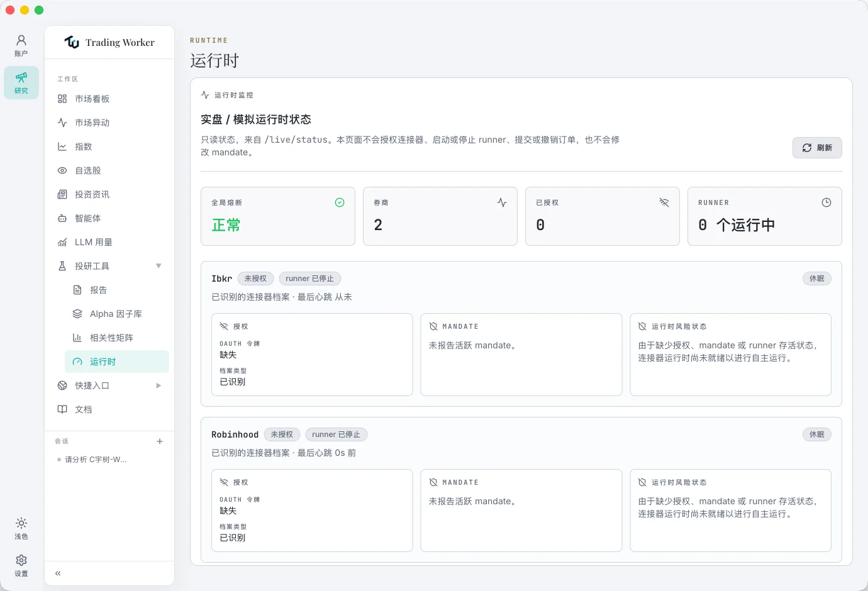The width and height of the screenshot is (868, 591).
Task: Refresh runtime status with 刷新 button
Action: point(817,148)
